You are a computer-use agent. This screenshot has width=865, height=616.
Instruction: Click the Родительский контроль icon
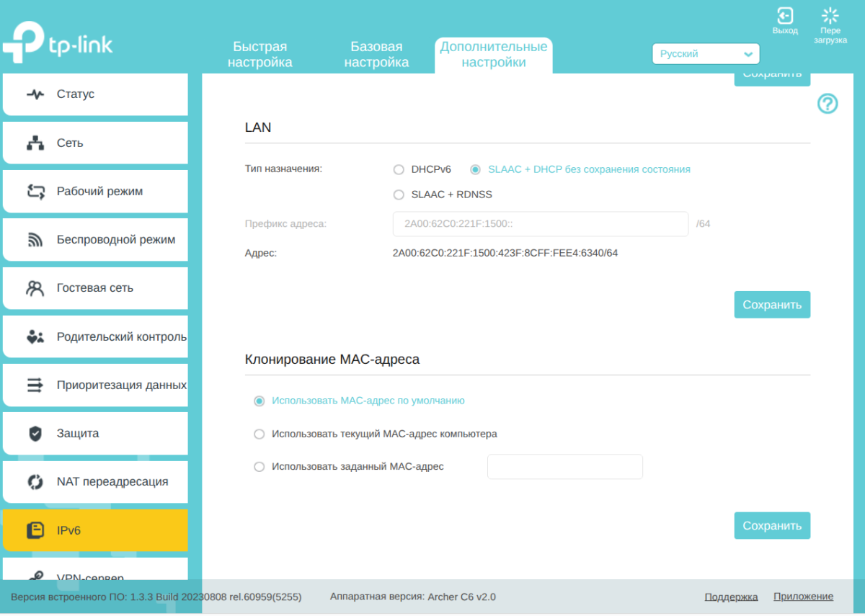[35, 336]
